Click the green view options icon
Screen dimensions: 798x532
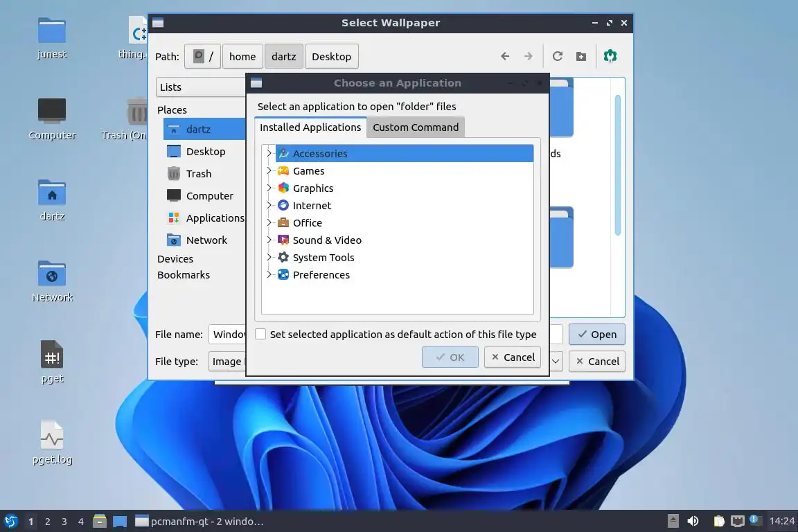click(610, 56)
